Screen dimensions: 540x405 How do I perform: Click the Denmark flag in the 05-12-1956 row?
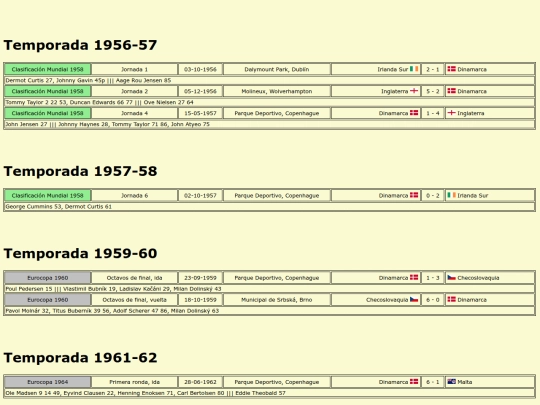[x=451, y=91]
